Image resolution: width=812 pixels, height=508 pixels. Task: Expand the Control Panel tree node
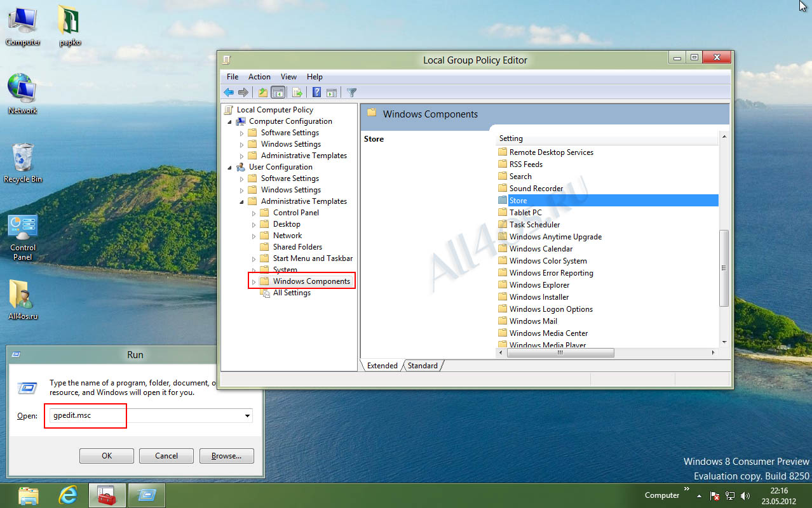[254, 213]
